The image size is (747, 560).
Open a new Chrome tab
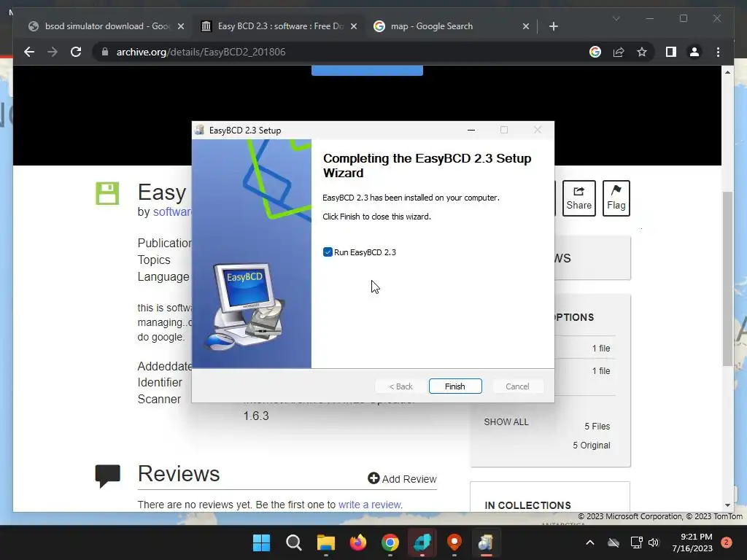[553, 27]
